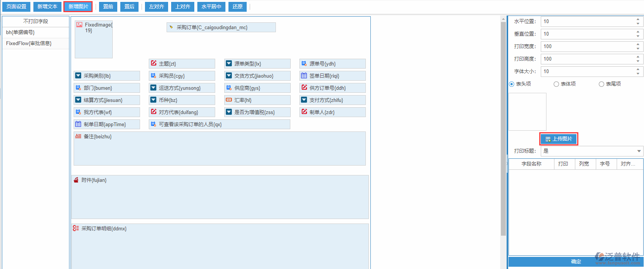This screenshot has height=269, width=644.
Task: Decrease 字体大小 value with down arrow
Action: click(x=638, y=74)
